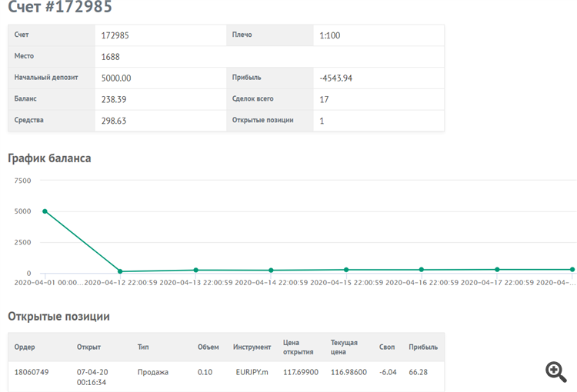Screen dimensions: 577x392
Task: Click the Продажа type cell
Action: click(x=153, y=372)
